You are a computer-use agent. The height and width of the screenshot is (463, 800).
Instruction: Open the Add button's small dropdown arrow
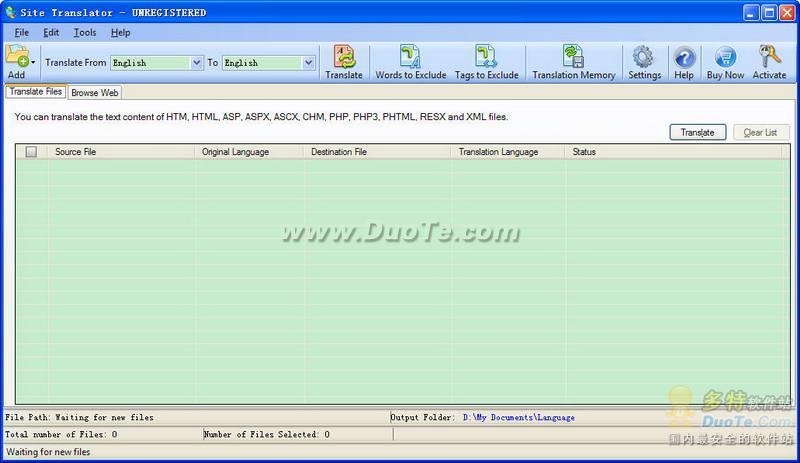tap(33, 62)
